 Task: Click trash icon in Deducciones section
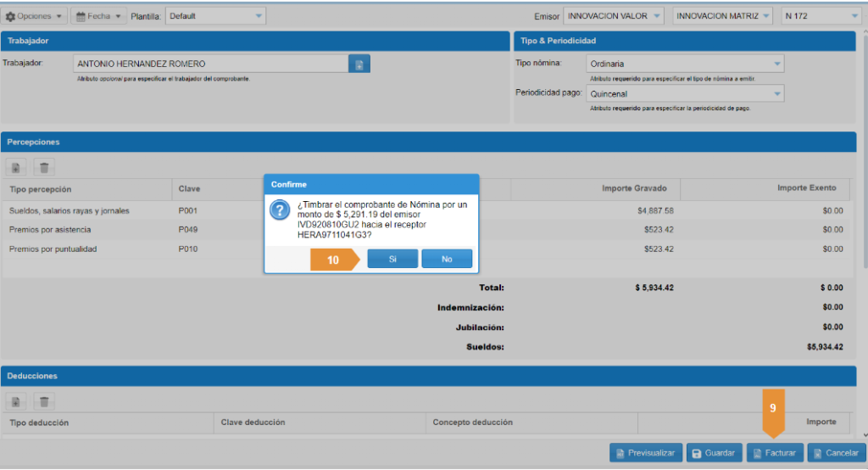[44, 401]
